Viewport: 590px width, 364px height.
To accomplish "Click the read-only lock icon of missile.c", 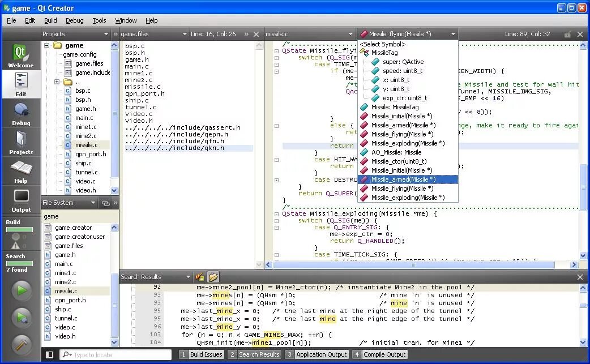I will tap(567, 34).
